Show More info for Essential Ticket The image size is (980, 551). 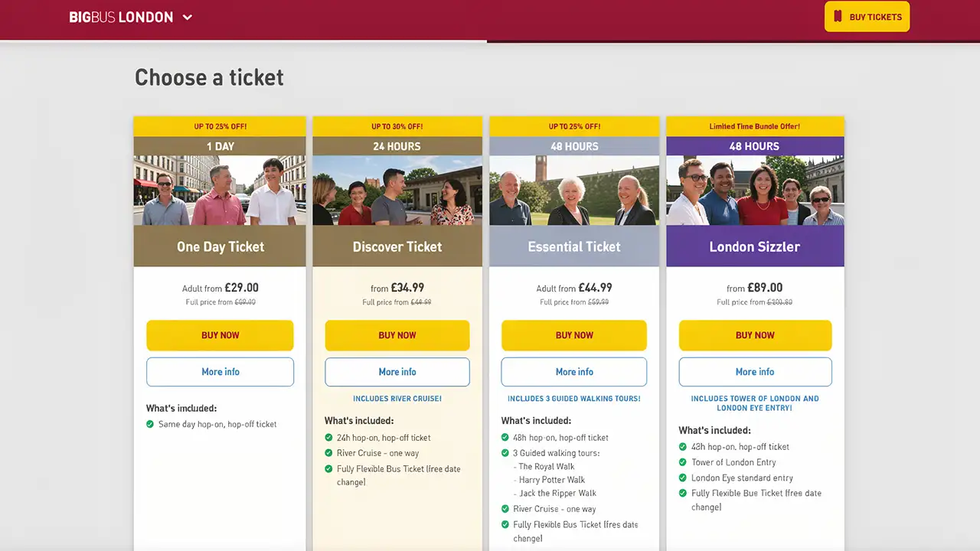[x=574, y=372]
